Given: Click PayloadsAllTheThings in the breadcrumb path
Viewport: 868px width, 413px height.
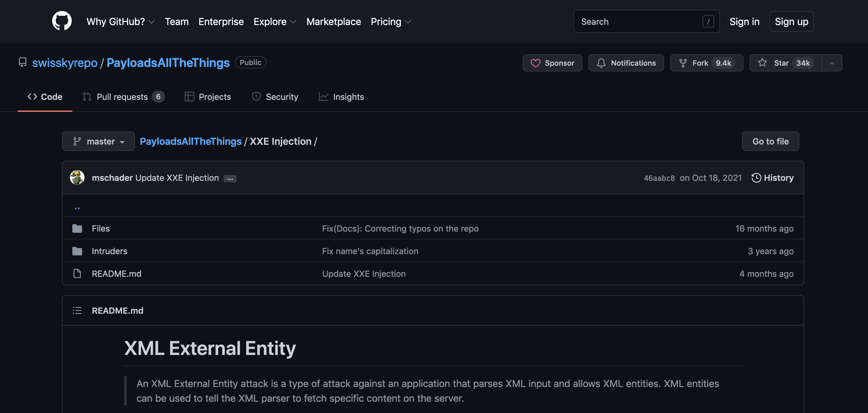Looking at the screenshot, I should (191, 141).
